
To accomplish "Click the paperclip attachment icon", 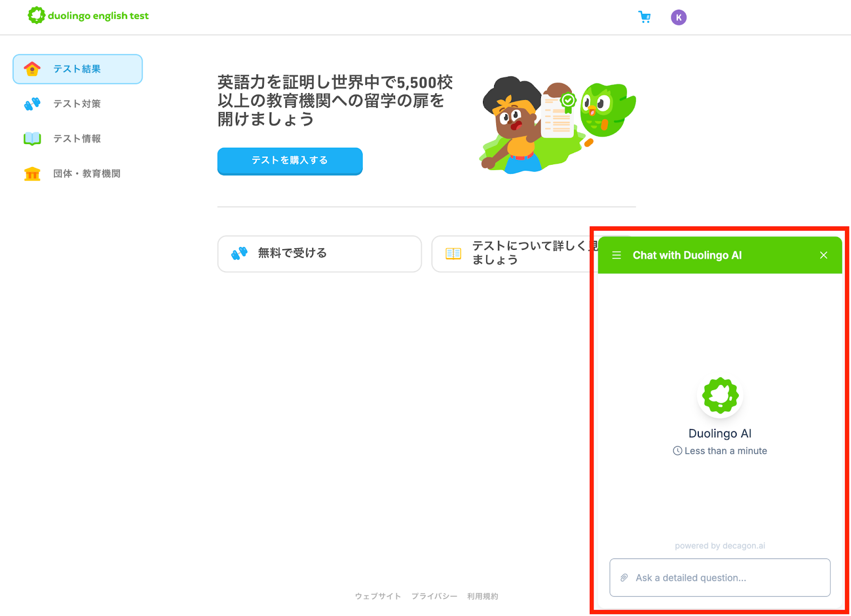I will 624,578.
